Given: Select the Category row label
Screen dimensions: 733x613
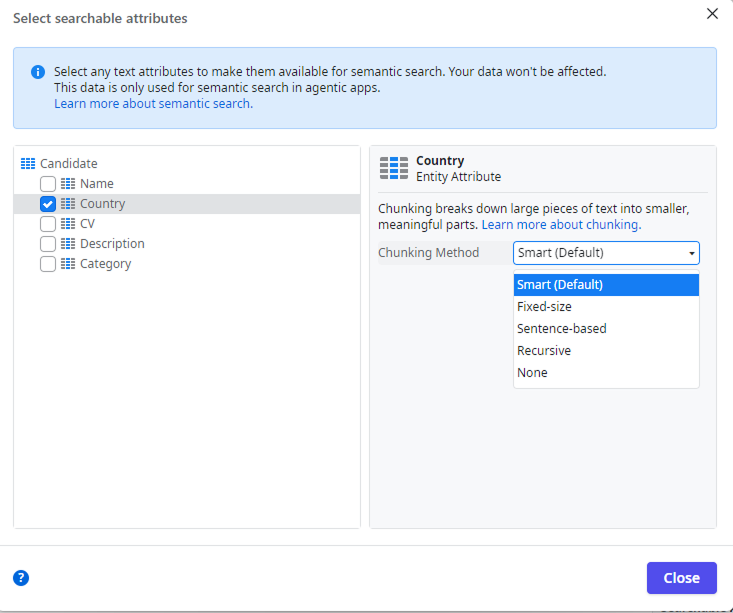Looking at the screenshot, I should [106, 264].
